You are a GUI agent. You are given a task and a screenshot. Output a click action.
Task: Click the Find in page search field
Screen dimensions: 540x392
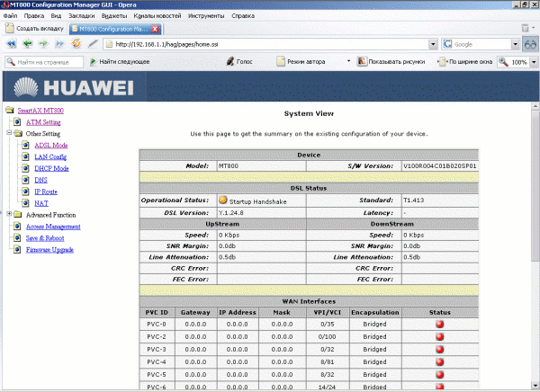tap(44, 62)
